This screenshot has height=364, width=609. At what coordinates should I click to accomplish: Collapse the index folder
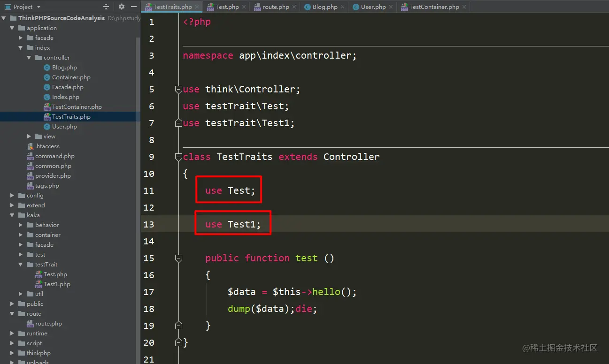click(21, 48)
